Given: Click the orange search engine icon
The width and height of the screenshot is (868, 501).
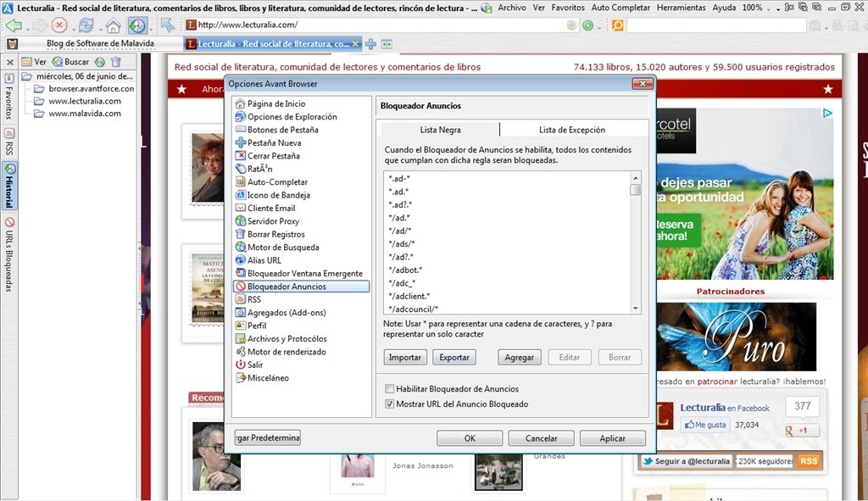Looking at the screenshot, I should pos(618,25).
